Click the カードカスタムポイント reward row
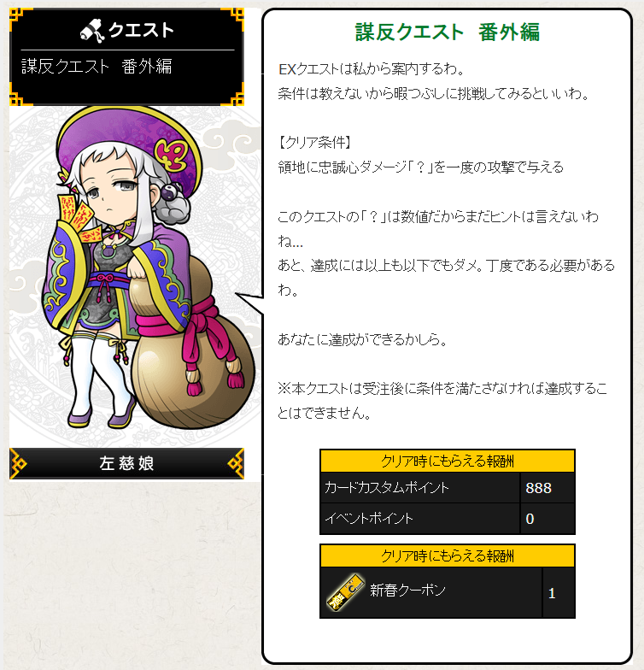The height and width of the screenshot is (670, 644). click(448, 487)
